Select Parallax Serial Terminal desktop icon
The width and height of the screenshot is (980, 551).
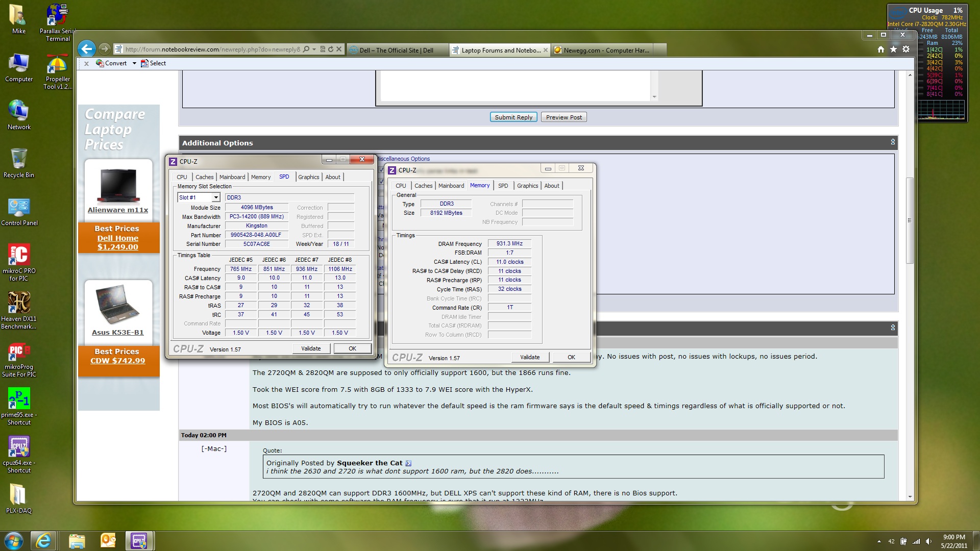(57, 23)
